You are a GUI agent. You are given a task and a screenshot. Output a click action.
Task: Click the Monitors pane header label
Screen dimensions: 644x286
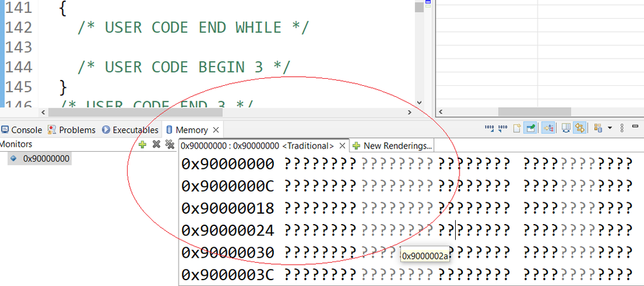[15, 144]
